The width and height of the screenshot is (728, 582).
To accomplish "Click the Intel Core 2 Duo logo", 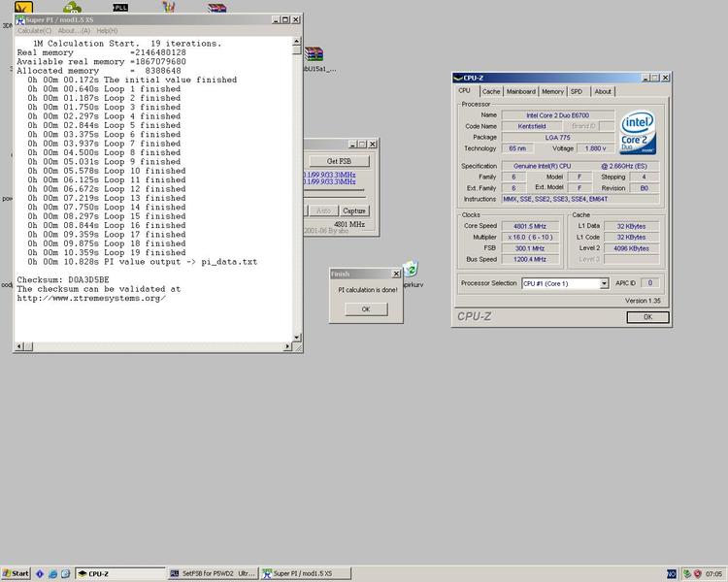I will coord(638,132).
